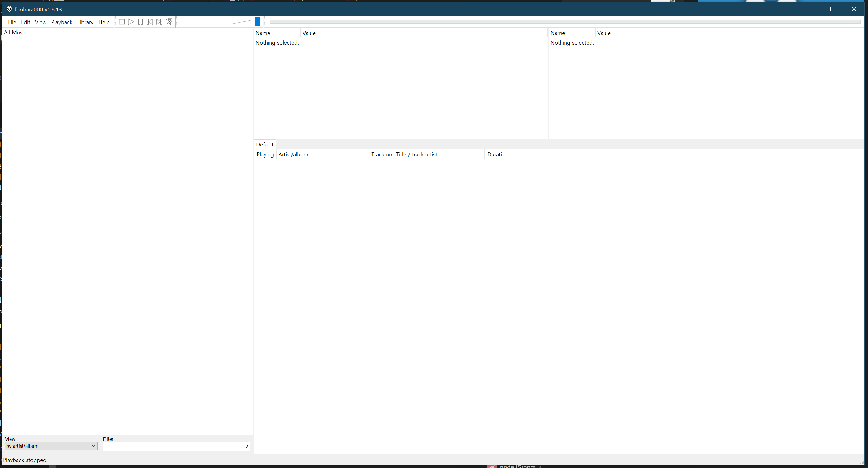Select the Default playlist tab

coord(265,144)
